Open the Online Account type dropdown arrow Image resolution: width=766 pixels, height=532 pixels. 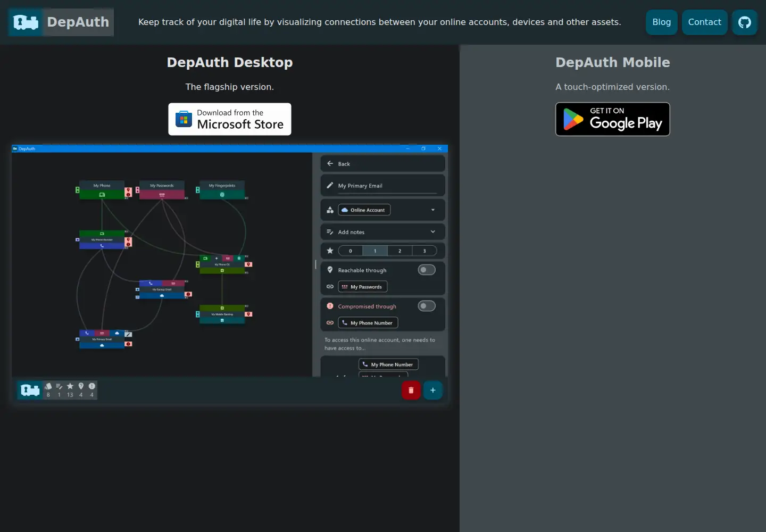coord(433,210)
